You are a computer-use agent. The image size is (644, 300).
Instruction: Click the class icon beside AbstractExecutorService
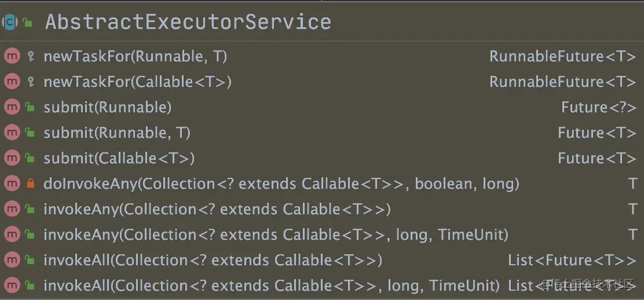tap(10, 22)
